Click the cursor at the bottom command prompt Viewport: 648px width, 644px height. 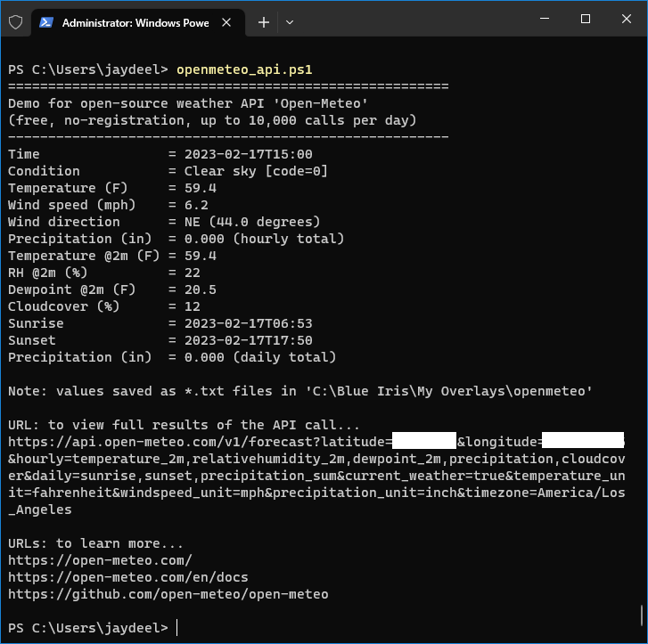(x=177, y=628)
